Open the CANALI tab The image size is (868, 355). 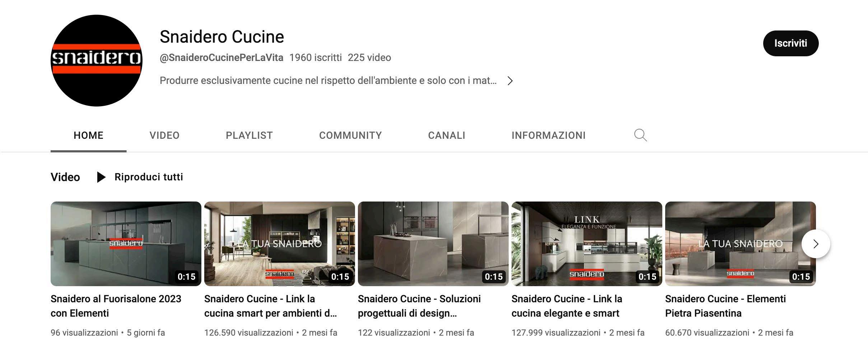[x=447, y=135]
